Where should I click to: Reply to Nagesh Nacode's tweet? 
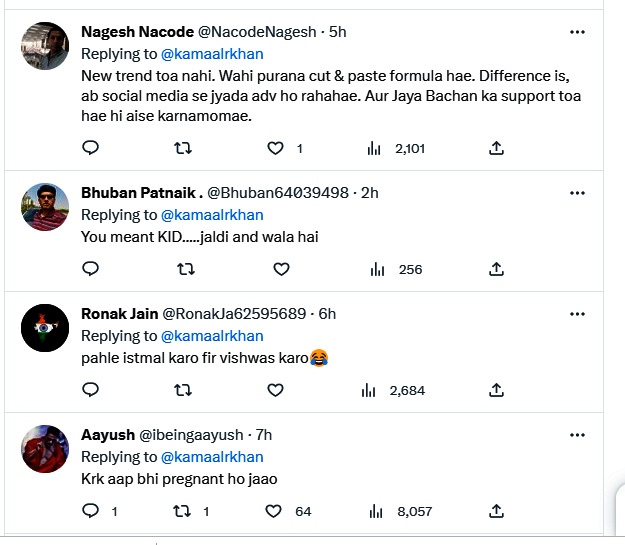(x=90, y=148)
